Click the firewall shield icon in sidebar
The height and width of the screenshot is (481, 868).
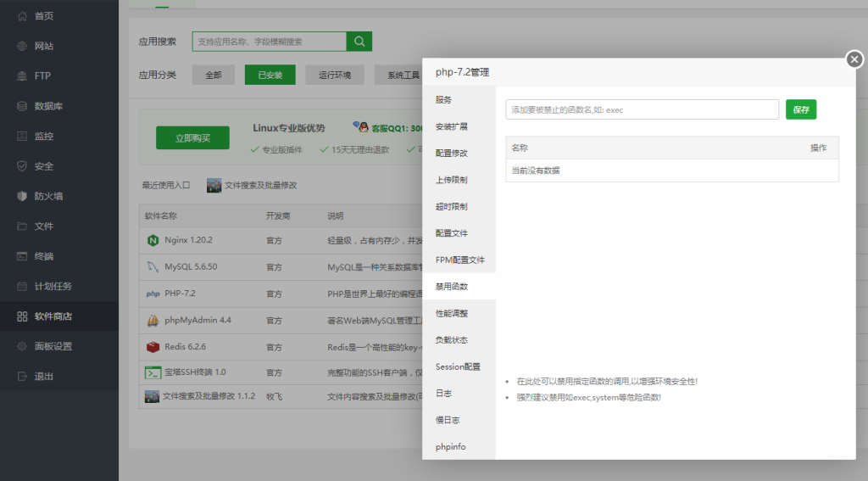coord(22,196)
